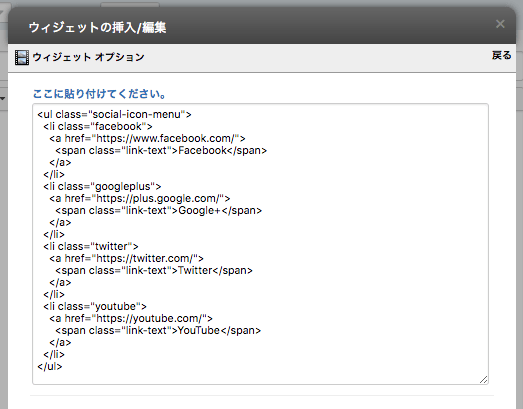The width and height of the screenshot is (523, 409).
Task: Click the textarea resize handle corner
Action: (x=484, y=379)
